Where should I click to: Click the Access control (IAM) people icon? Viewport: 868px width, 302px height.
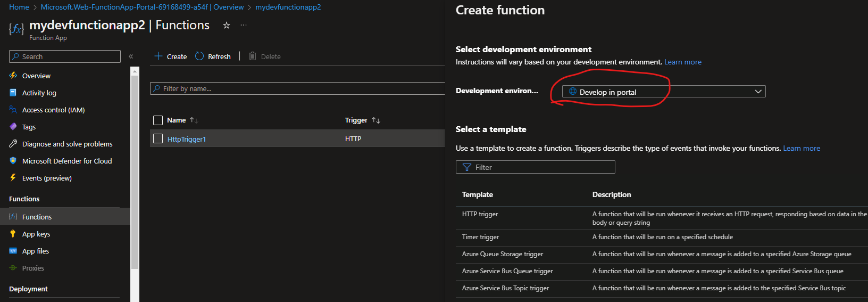pos(13,110)
